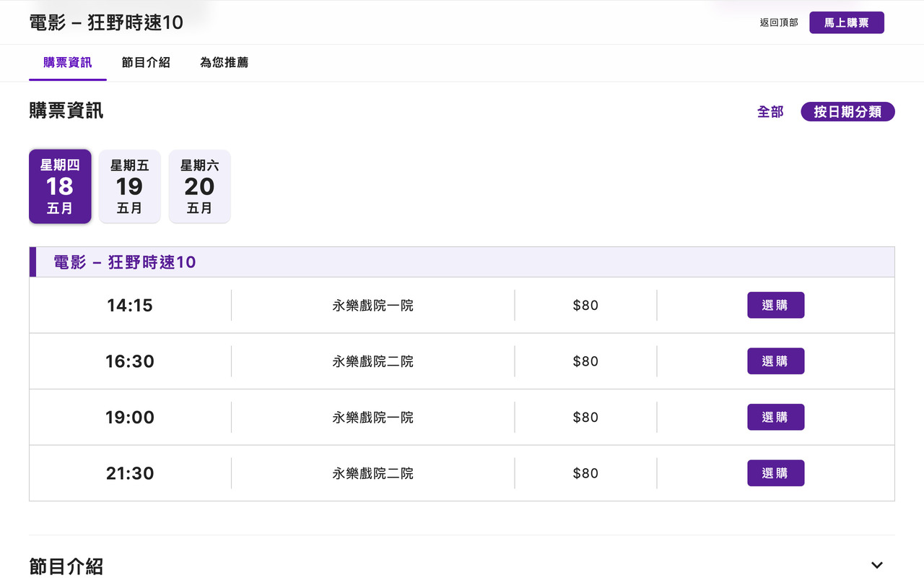Click the $80 price in the 16:30 row
The width and height of the screenshot is (924, 578).
[x=585, y=361]
